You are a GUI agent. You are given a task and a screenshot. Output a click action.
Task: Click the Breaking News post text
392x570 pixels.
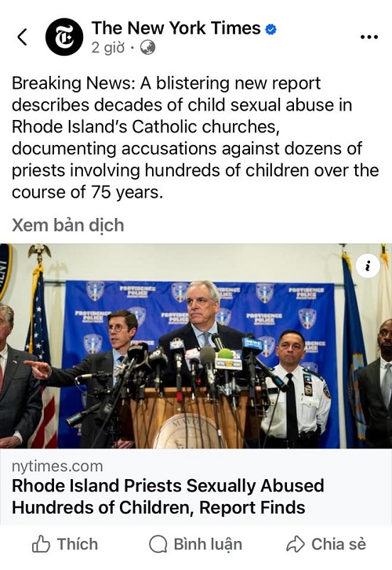click(195, 138)
